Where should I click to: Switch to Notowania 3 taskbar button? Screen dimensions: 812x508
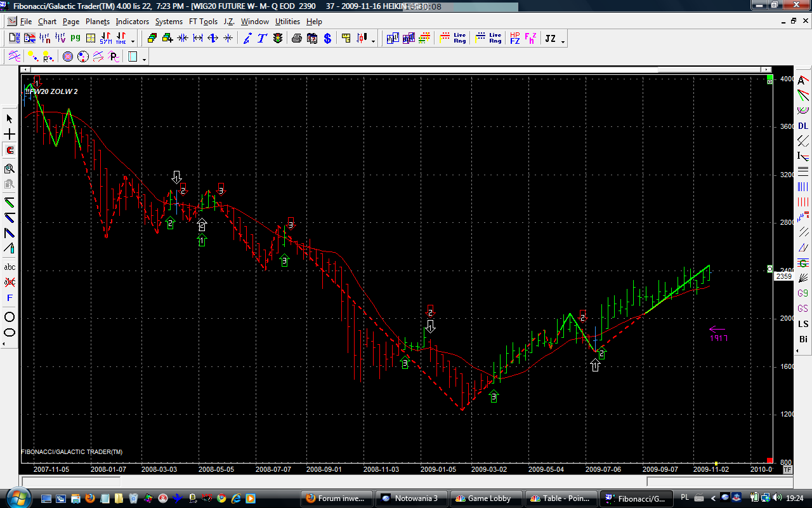pyautogui.click(x=411, y=498)
